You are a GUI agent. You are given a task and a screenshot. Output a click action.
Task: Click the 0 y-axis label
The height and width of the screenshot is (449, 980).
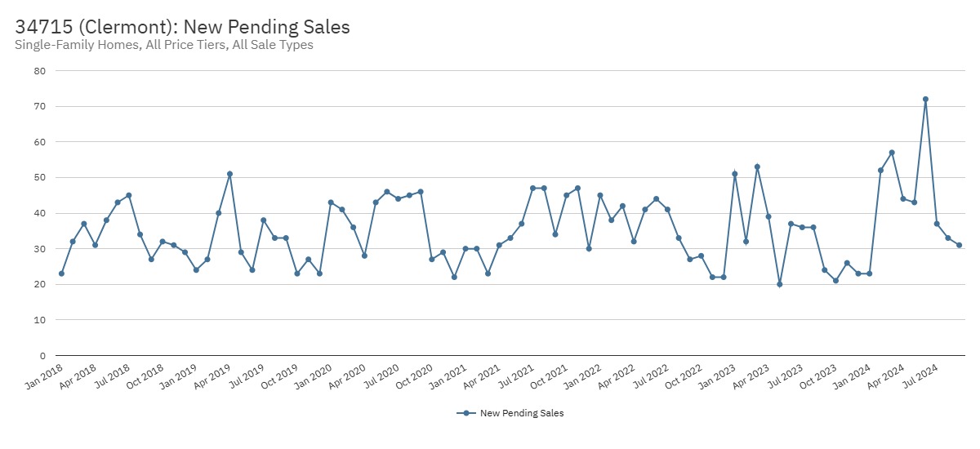click(42, 356)
